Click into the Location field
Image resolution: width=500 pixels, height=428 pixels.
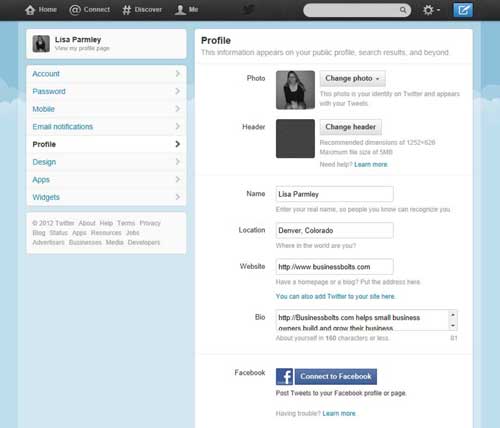point(334,230)
